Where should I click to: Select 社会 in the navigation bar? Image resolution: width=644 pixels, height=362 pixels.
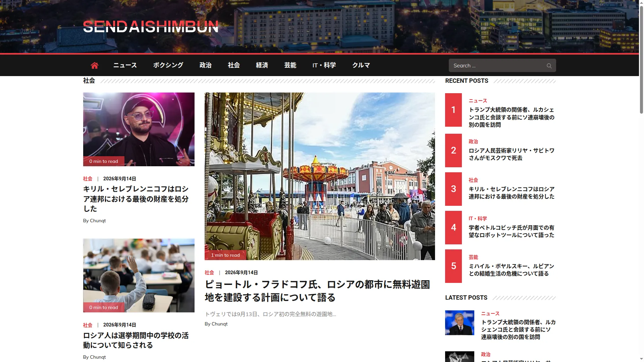(x=234, y=65)
